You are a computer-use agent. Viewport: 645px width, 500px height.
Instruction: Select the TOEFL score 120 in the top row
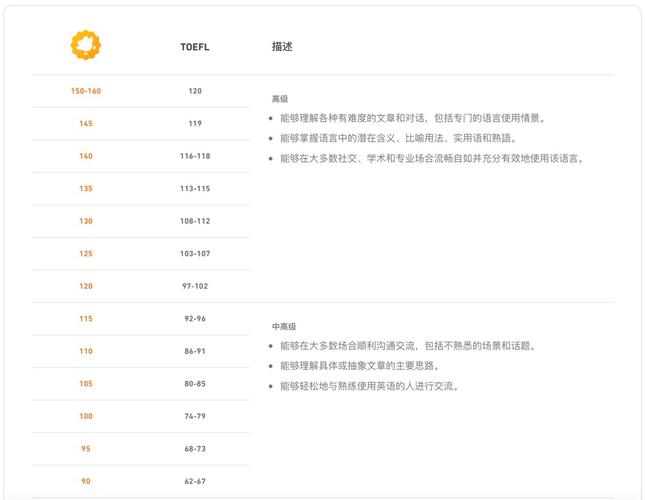pos(195,91)
